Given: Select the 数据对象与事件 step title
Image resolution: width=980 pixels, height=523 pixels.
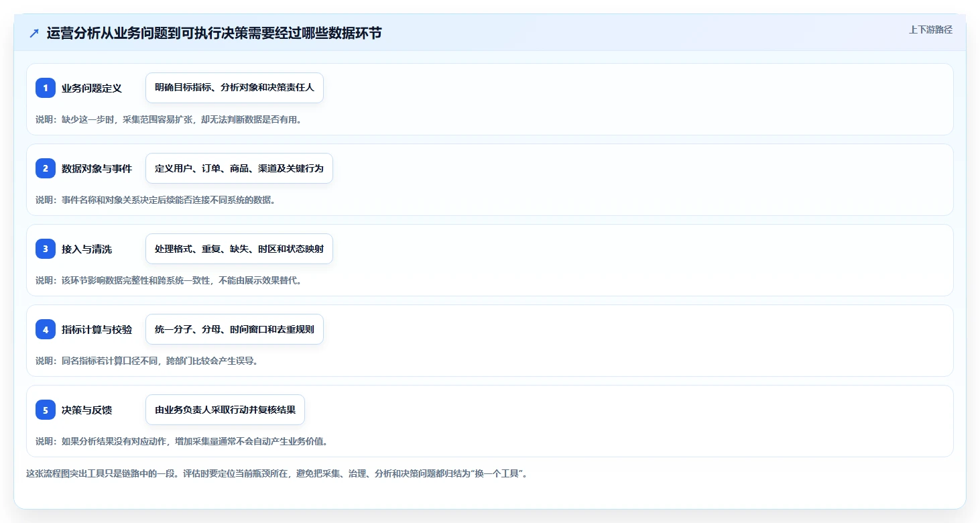Looking at the screenshot, I should tap(97, 168).
